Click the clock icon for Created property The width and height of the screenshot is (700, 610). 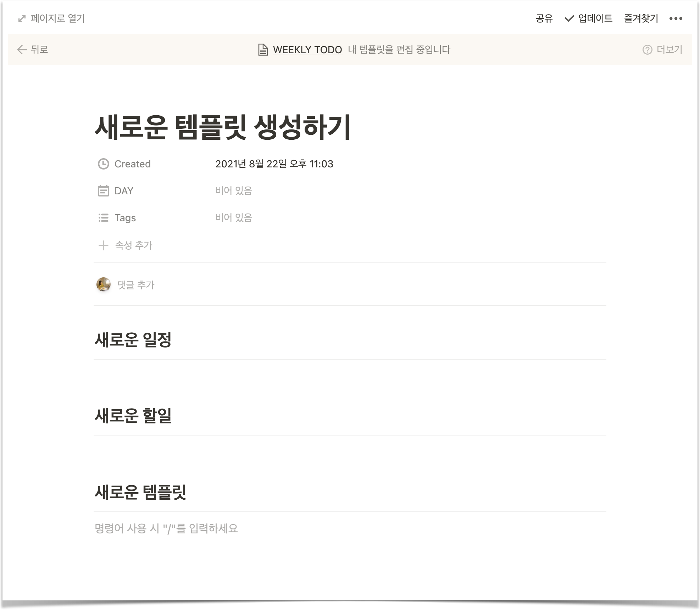click(x=103, y=164)
